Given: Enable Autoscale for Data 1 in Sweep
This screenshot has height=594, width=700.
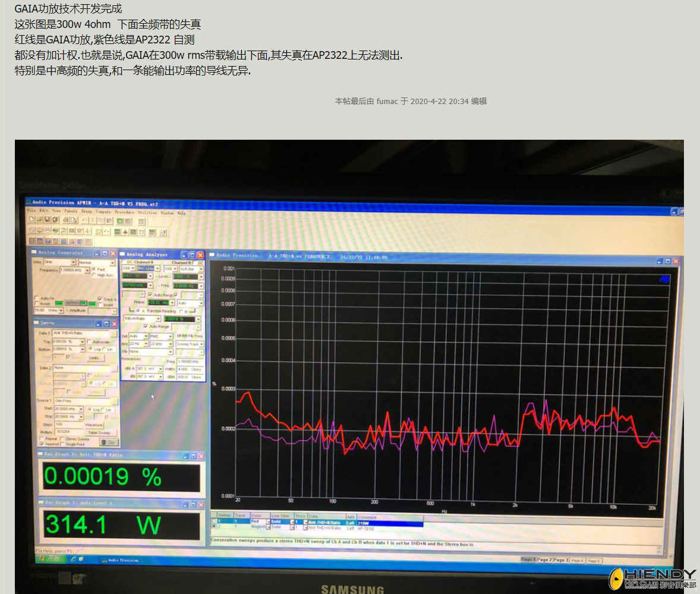Looking at the screenshot, I should pos(89,342).
